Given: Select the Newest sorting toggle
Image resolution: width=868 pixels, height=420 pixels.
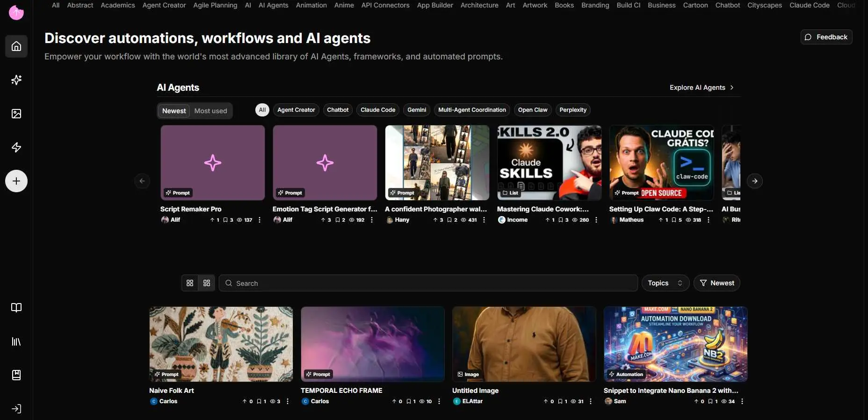Looking at the screenshot, I should click(x=174, y=111).
